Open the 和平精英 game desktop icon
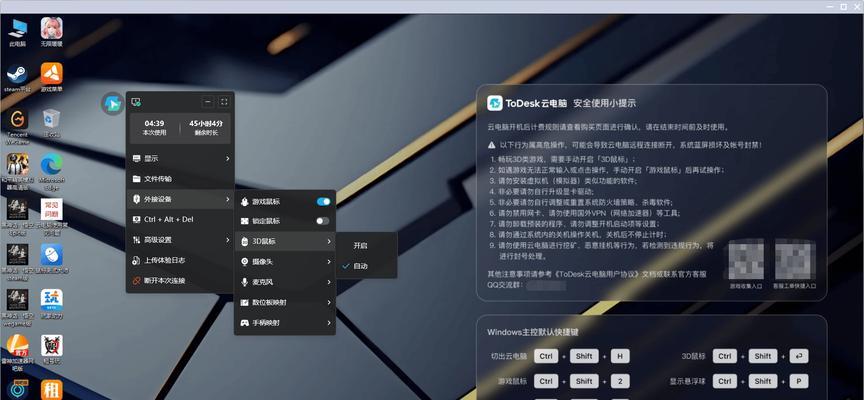The image size is (864, 400). coord(18,171)
